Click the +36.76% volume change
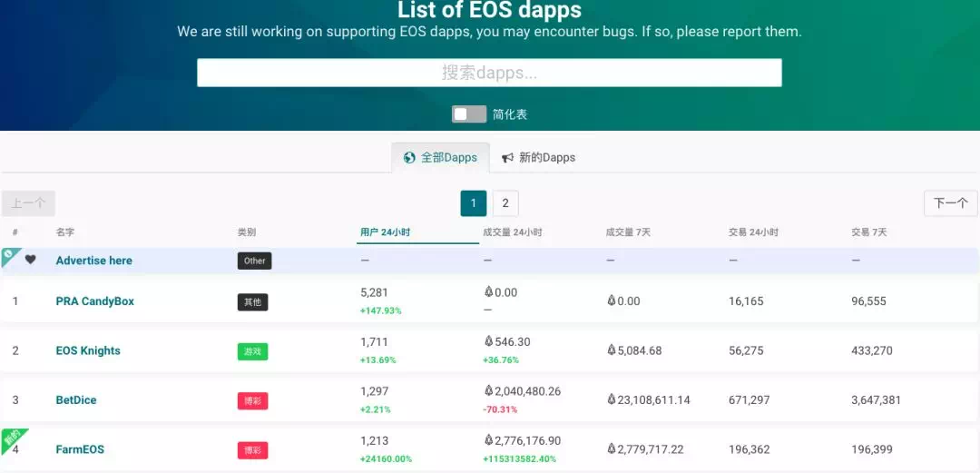The image size is (980, 473). pos(501,360)
